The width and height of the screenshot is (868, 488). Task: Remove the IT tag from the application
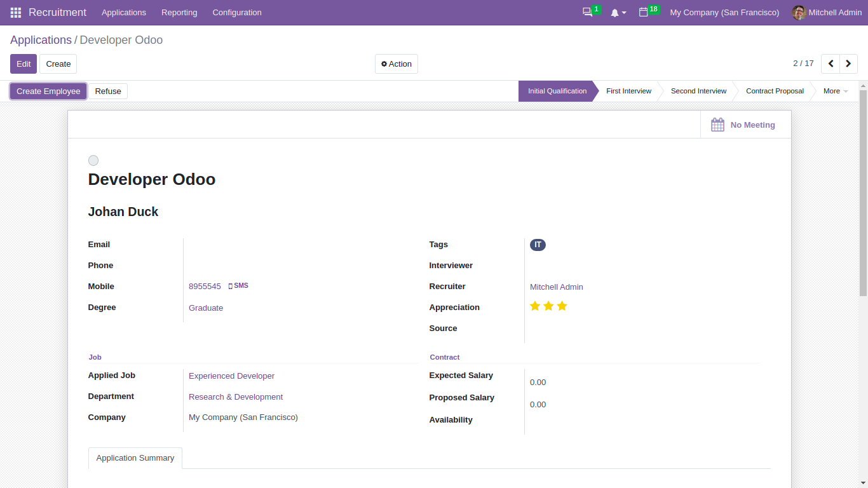(538, 245)
